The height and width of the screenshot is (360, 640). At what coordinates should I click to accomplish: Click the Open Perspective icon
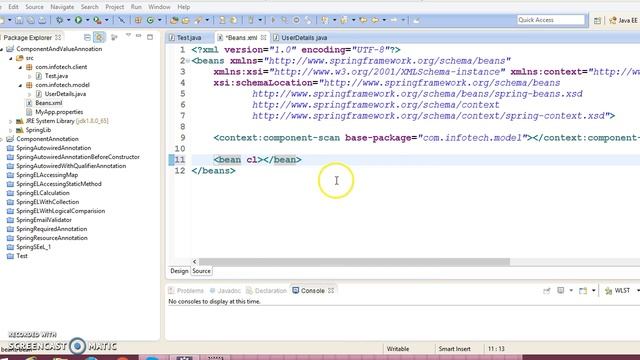pyautogui.click(x=597, y=20)
